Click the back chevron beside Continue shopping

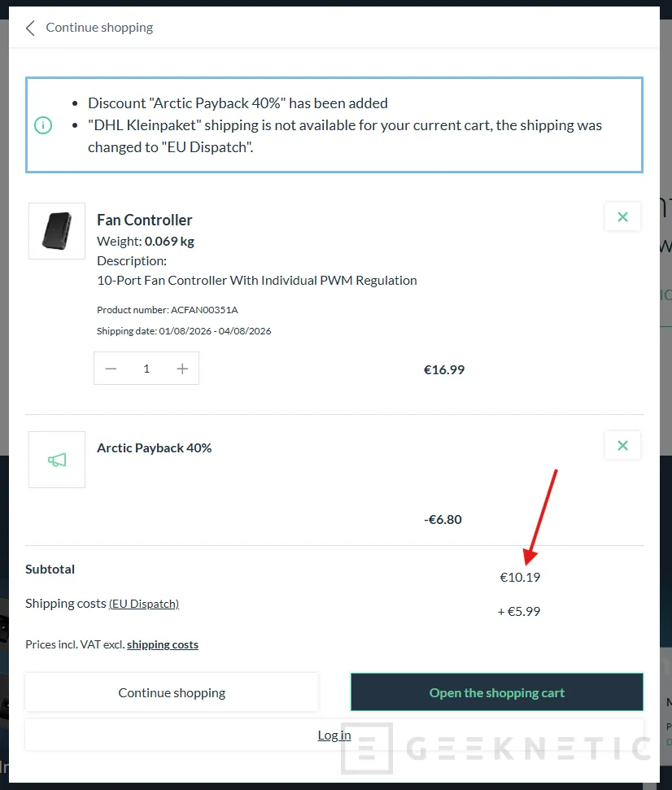(x=30, y=28)
